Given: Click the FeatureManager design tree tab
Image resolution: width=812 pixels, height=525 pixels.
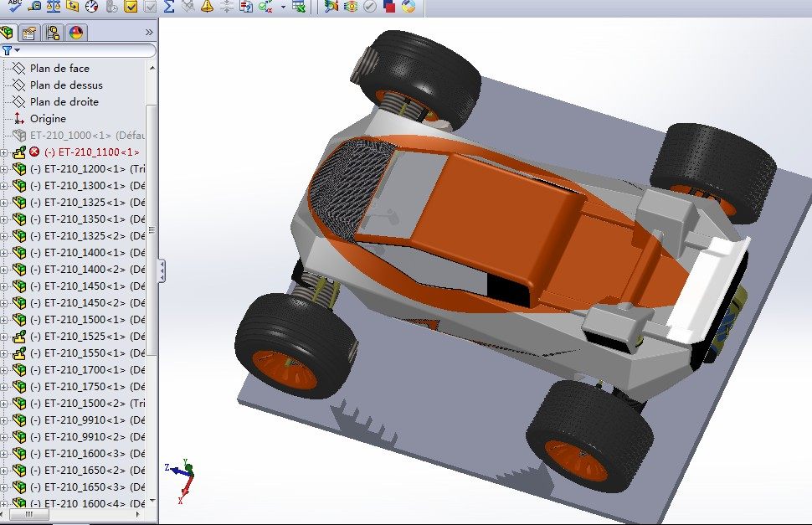Looking at the screenshot, I should click(x=8, y=33).
